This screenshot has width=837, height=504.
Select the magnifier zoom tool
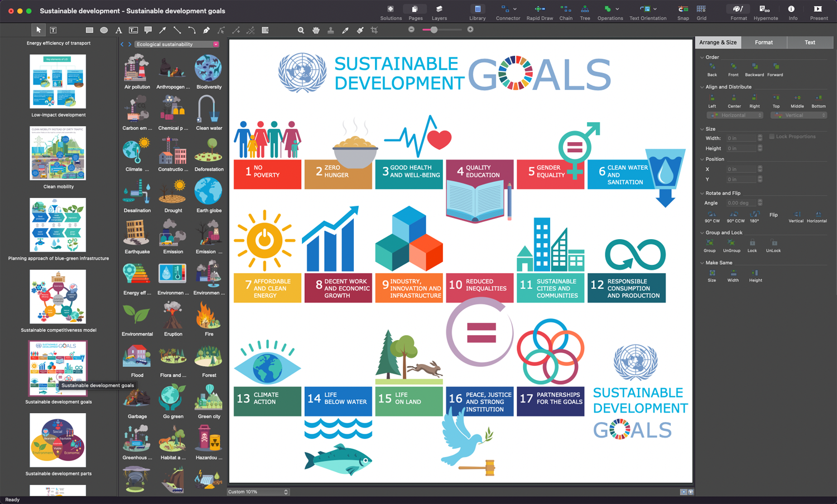pos(301,30)
